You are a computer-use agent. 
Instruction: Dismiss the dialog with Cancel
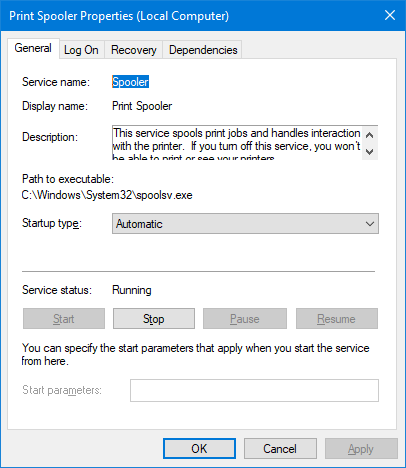pos(280,449)
